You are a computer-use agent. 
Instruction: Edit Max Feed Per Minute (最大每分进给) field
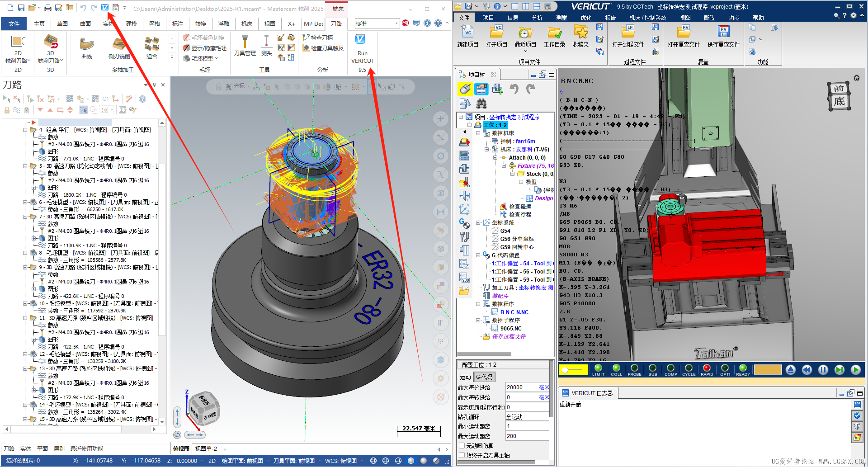[527, 387]
